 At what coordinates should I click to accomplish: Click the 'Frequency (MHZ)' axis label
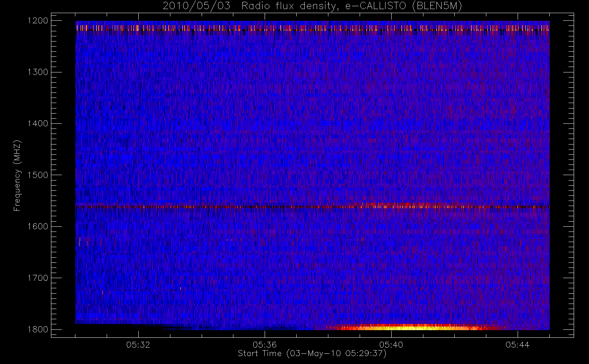click(17, 175)
